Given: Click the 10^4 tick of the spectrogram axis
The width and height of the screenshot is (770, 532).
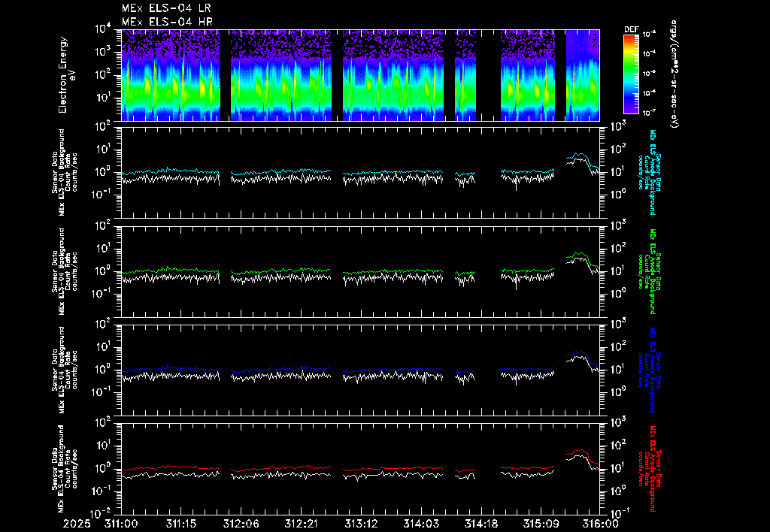Looking at the screenshot, I should 102,29.
